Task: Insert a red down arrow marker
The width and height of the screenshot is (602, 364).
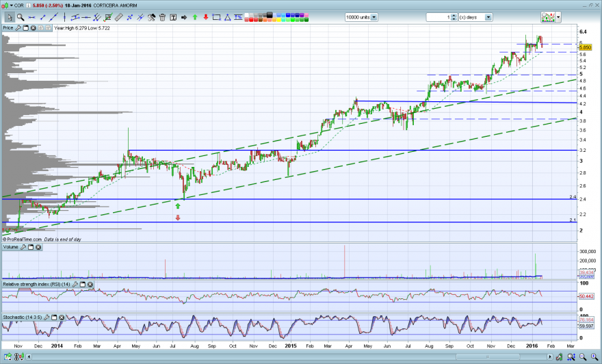Action: pyautogui.click(x=206, y=17)
